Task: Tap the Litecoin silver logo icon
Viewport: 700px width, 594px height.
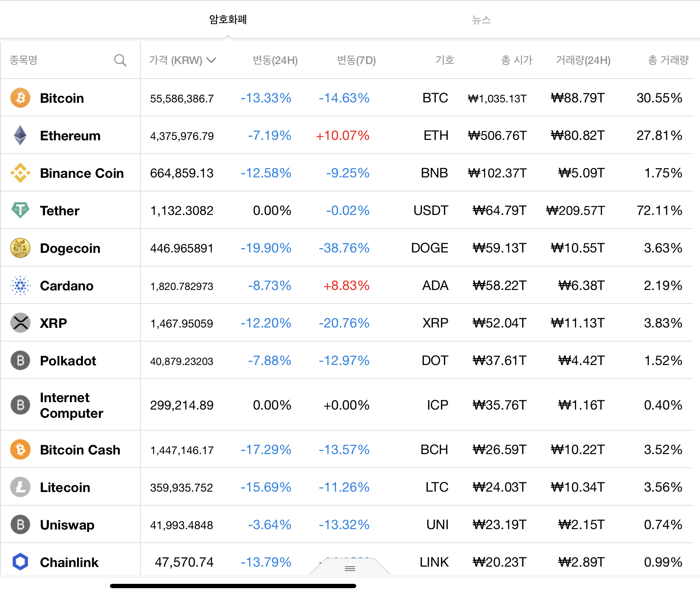Action: tap(20, 487)
